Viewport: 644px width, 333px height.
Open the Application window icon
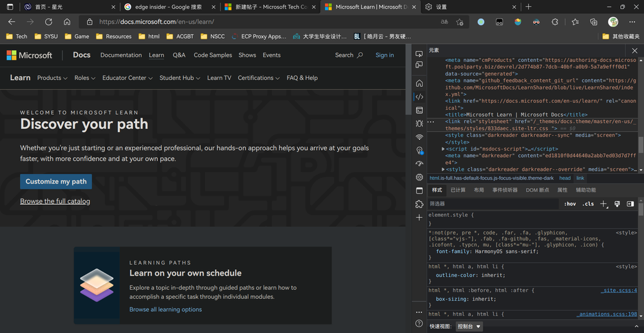[419, 191]
